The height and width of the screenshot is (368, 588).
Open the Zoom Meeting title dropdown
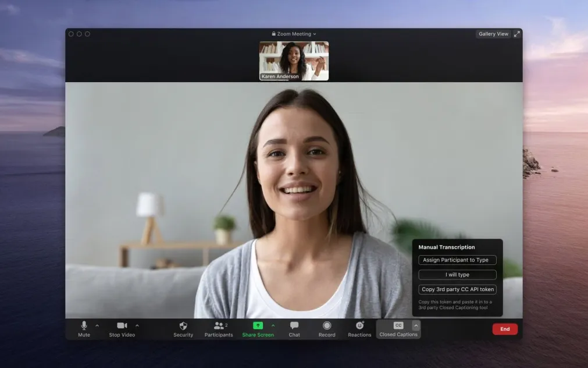tap(294, 34)
